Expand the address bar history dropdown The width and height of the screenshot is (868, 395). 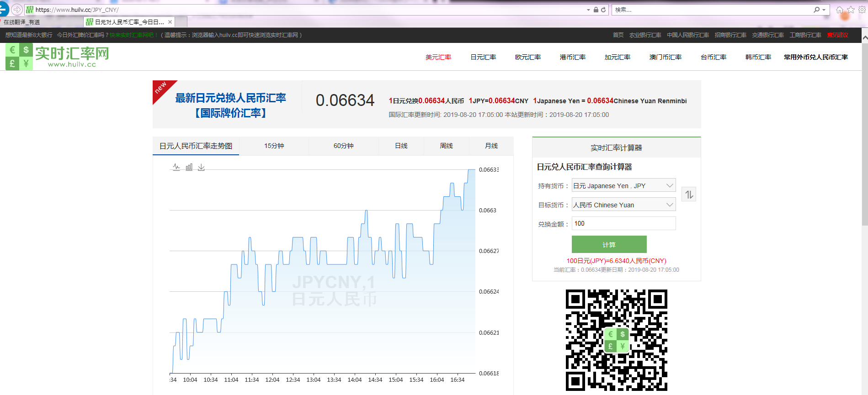tap(588, 10)
